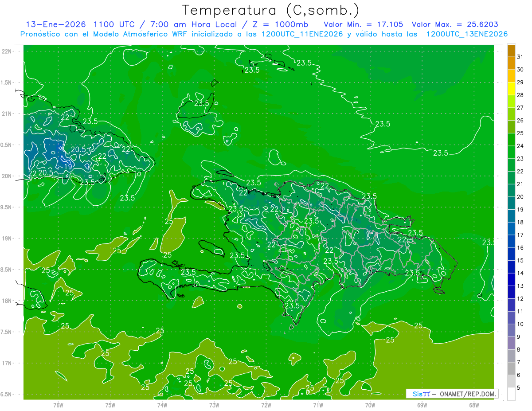Click the 71W longitude axis label
The height and width of the screenshot is (411, 532).
(x=318, y=405)
